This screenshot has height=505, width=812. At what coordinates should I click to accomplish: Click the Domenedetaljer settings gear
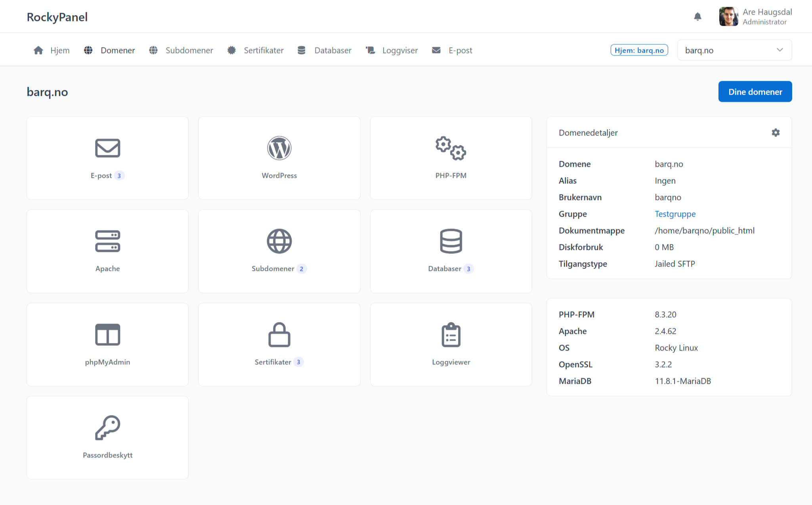[x=776, y=133]
